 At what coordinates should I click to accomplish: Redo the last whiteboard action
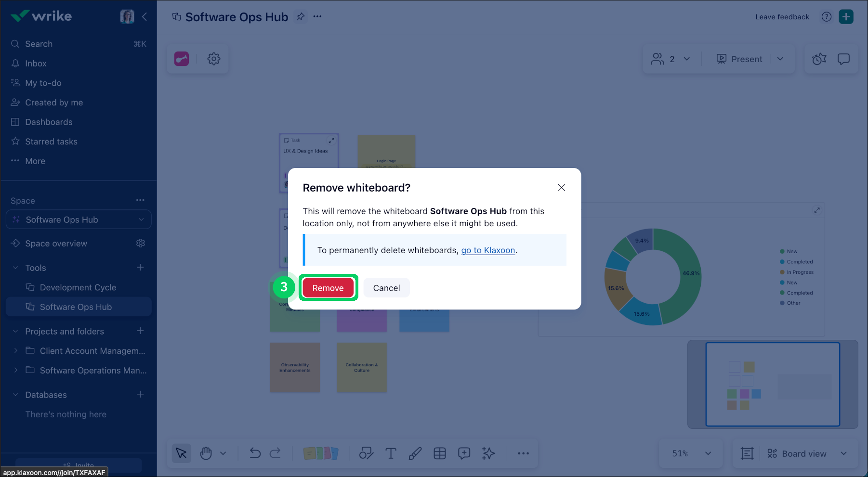275,453
